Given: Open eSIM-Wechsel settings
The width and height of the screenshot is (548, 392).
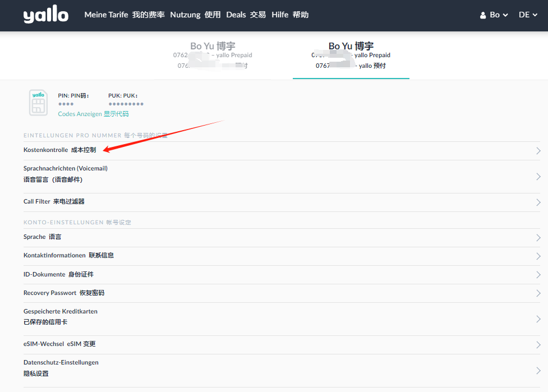Looking at the screenshot, I should click(x=282, y=345).
